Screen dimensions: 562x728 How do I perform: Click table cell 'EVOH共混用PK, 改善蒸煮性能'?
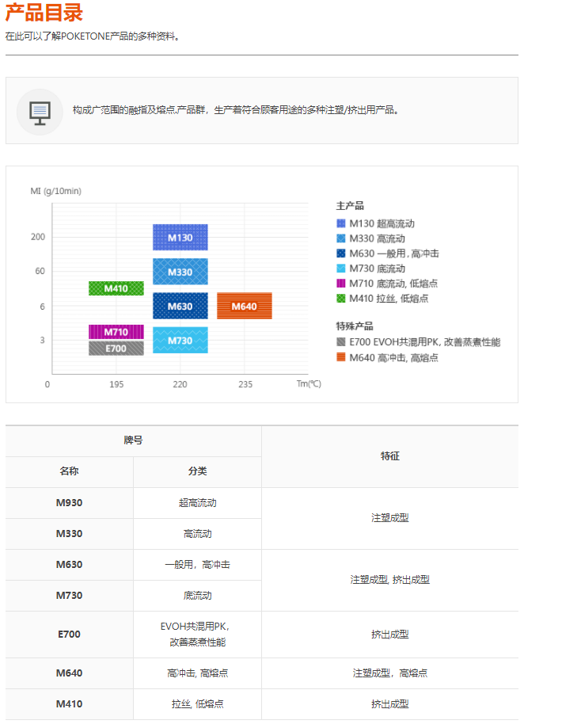(x=197, y=635)
